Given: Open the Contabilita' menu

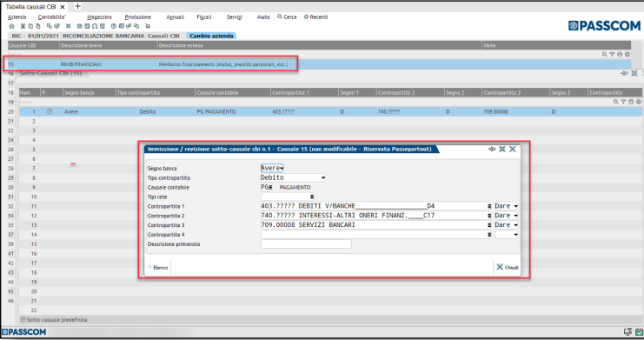Looking at the screenshot, I should tap(52, 17).
